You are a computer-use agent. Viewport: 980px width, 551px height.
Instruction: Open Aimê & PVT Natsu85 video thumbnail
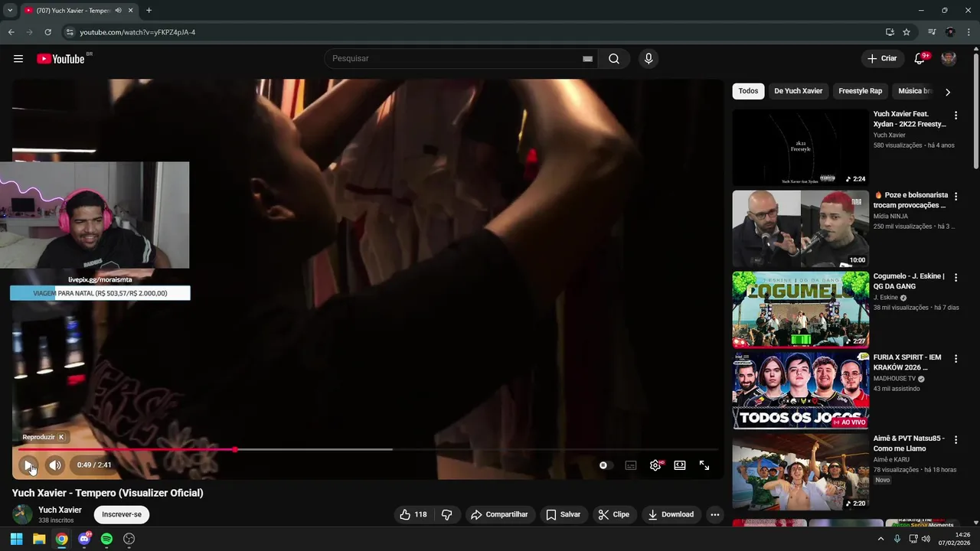[801, 472]
